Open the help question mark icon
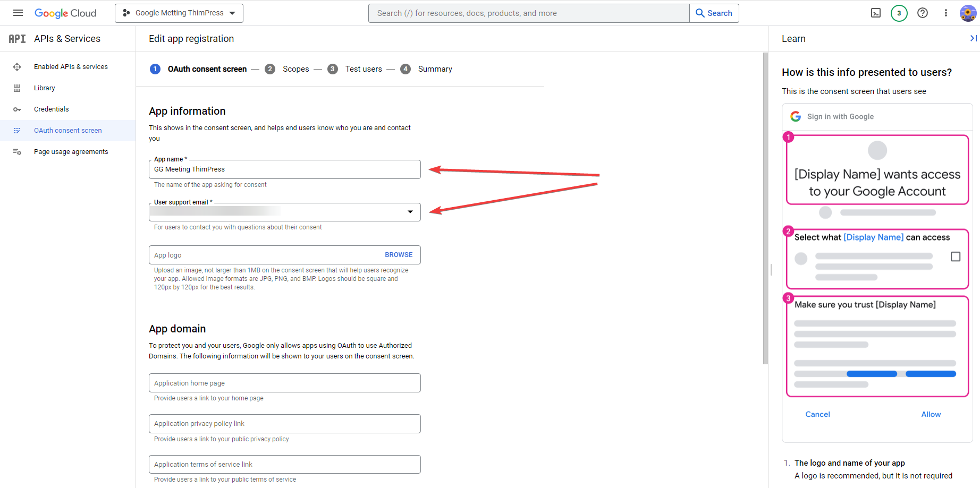This screenshot has height=488, width=980. point(923,13)
